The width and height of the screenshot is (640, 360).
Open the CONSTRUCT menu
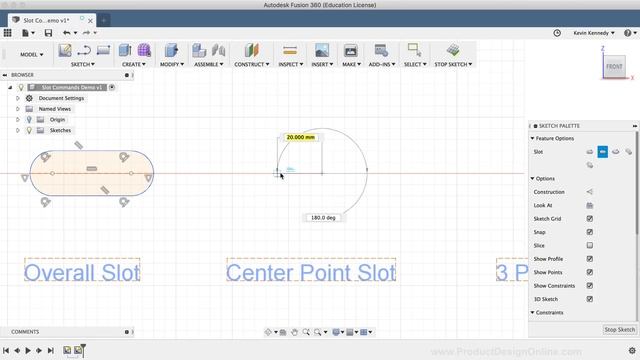point(251,64)
